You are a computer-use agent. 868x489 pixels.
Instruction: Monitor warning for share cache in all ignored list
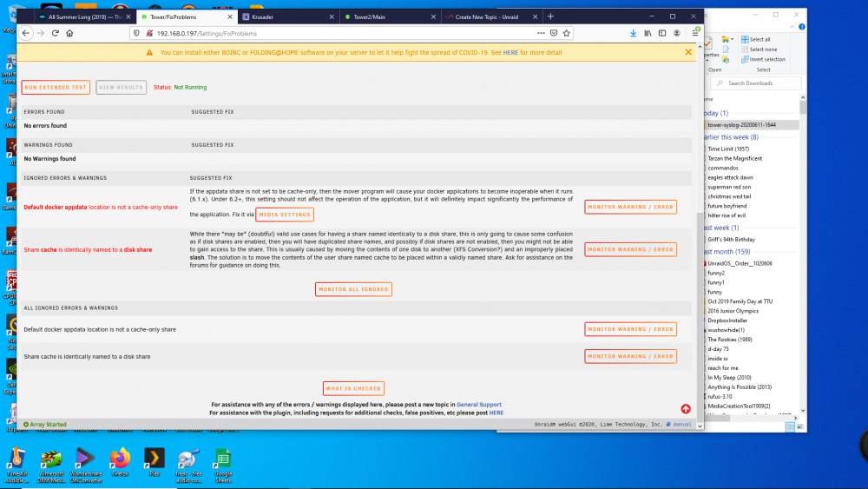[630, 356]
